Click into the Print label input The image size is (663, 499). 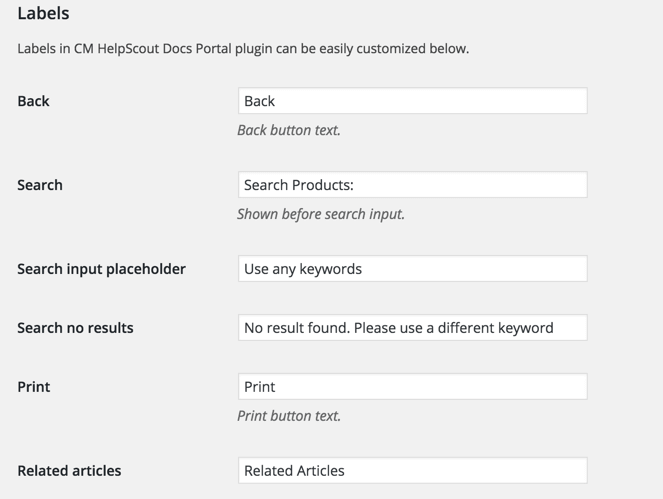[412, 387]
